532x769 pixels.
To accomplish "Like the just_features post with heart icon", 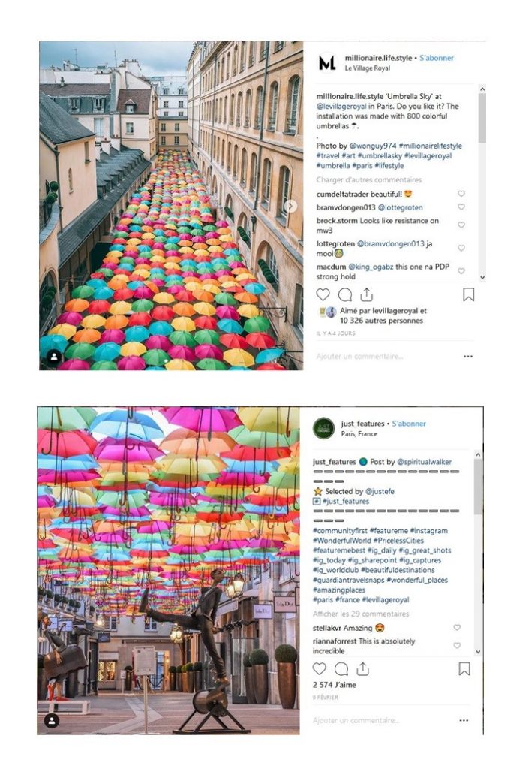I will pos(320,669).
